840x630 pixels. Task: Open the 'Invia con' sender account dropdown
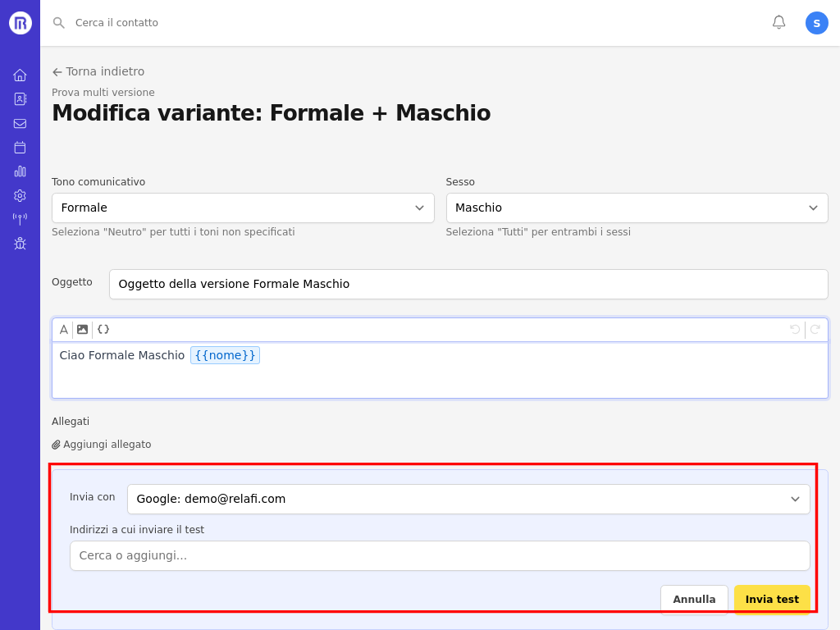(468, 498)
